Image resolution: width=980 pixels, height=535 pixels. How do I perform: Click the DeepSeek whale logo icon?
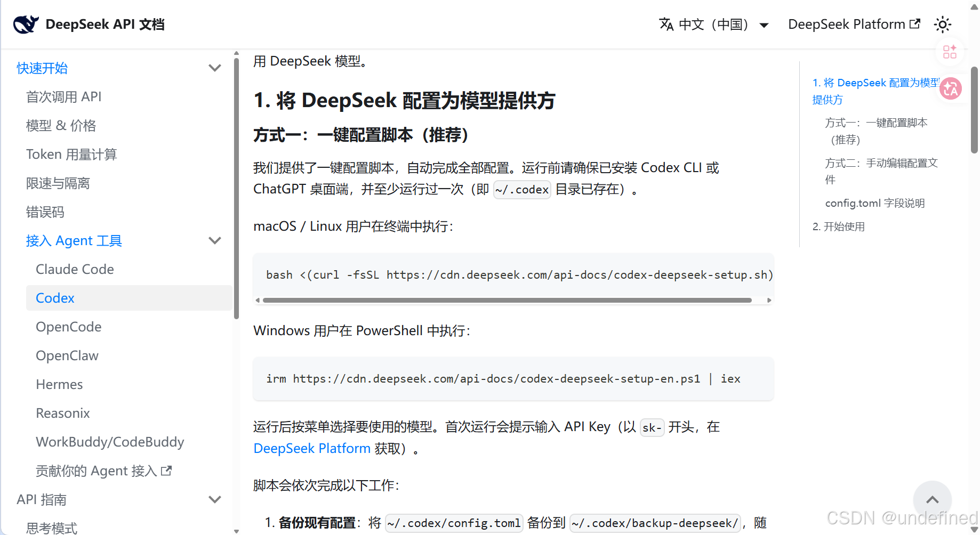[x=26, y=25]
